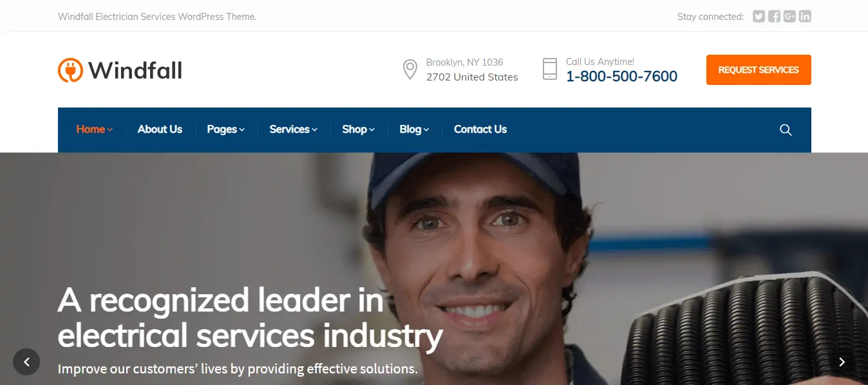Click the map pin location icon

pos(410,70)
